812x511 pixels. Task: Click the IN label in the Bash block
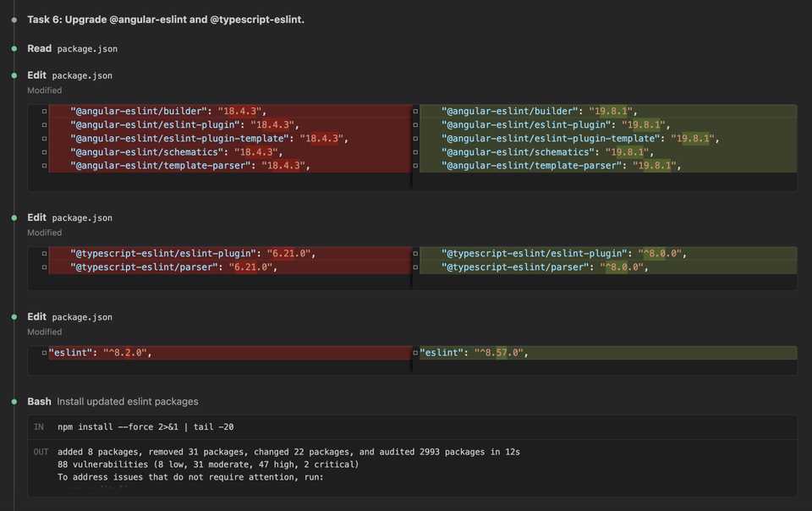pos(38,426)
